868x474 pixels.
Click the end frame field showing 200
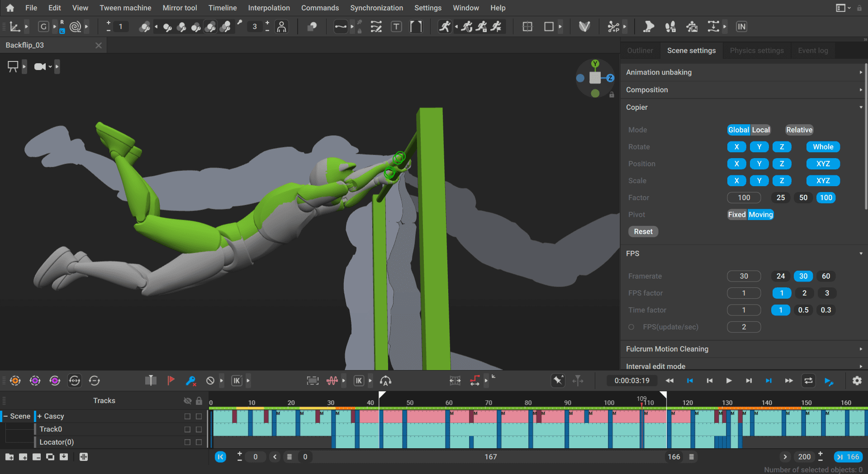pos(804,456)
